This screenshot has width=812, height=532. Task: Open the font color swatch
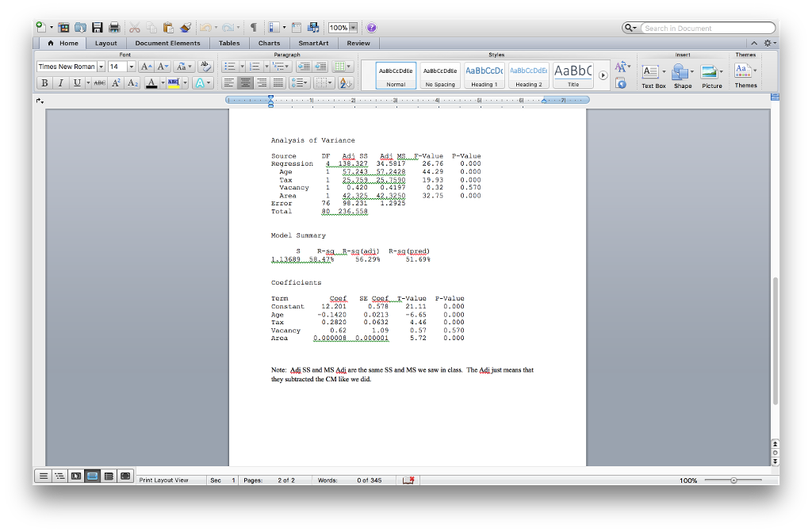coord(151,82)
